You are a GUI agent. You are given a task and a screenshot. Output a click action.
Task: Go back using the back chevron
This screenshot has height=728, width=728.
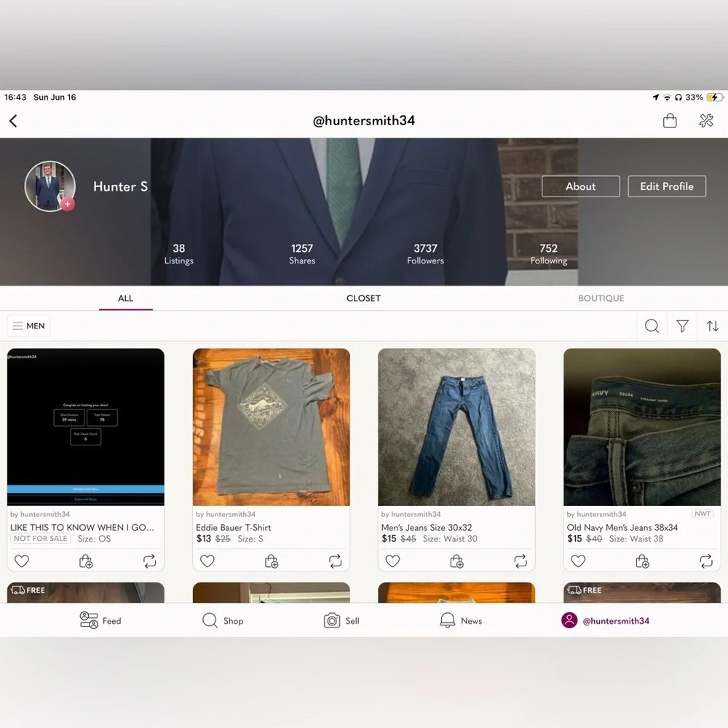coord(13,121)
